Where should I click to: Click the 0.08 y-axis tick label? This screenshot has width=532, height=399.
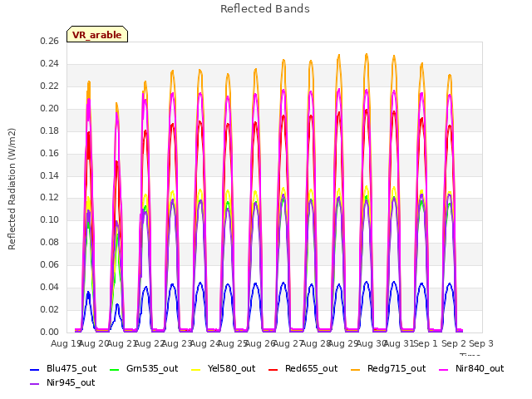[50, 243]
